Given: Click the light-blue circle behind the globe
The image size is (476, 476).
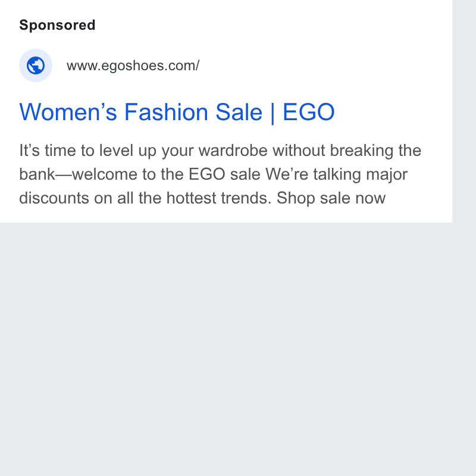Looking at the screenshot, I should pyautogui.click(x=36, y=65).
